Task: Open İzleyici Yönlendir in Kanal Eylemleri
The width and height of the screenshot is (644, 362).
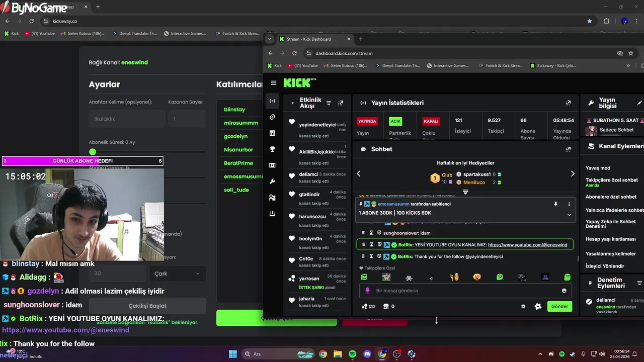Action: point(605,266)
